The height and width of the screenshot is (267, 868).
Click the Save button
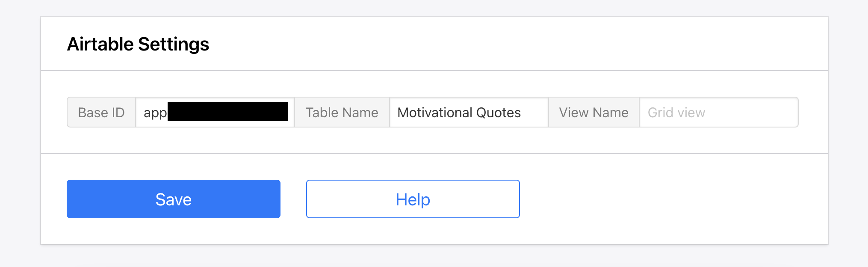173,199
